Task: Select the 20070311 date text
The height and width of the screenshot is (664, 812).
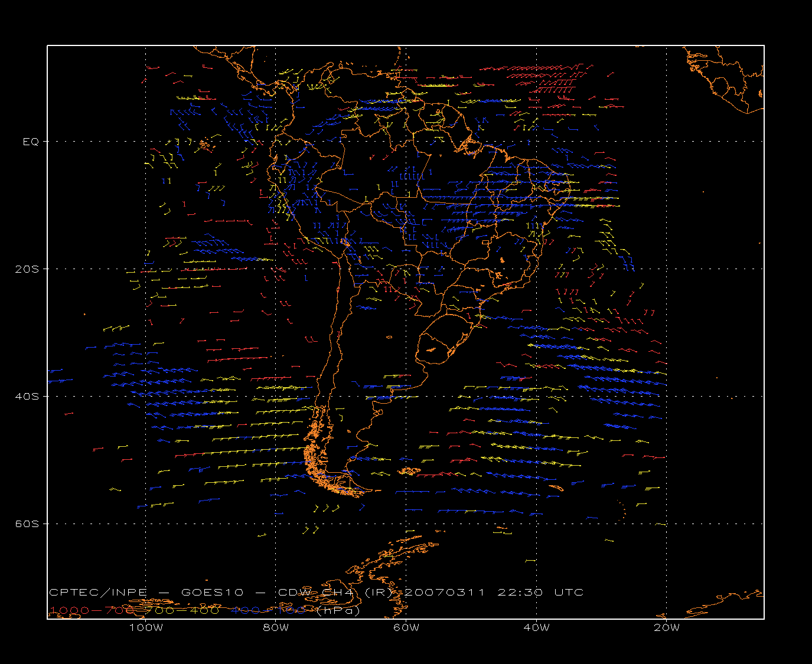Action: (443, 593)
